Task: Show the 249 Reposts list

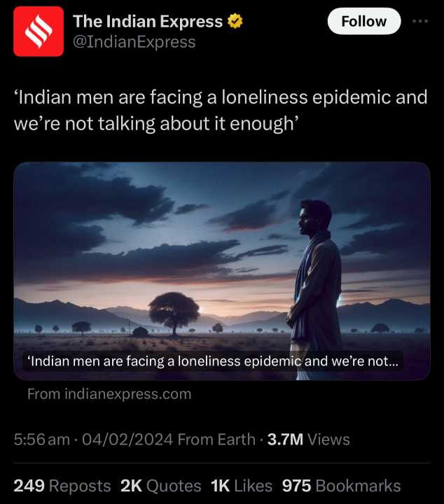Action: 62,486
